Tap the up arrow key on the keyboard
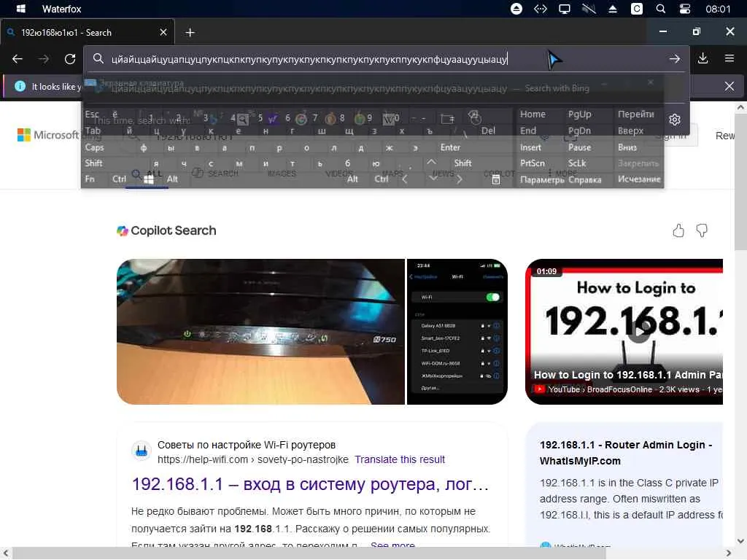This screenshot has height=560, width=747. tap(431, 163)
